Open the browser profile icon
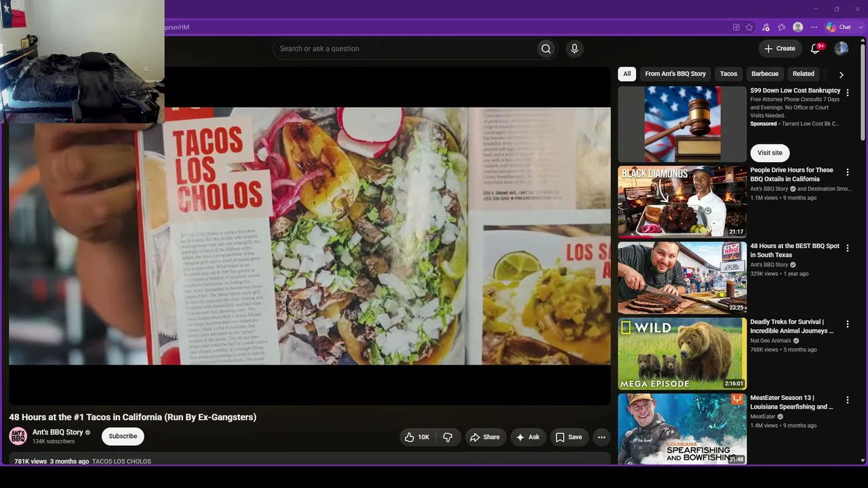Screen dimensions: 868x488 (798, 27)
